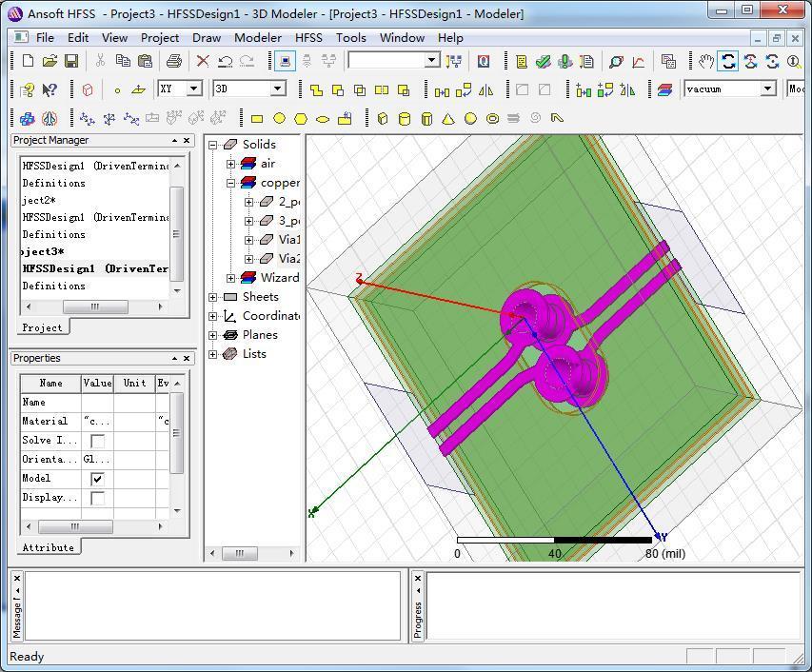Open the empty toolbar combo box
The image size is (812, 672).
(432, 60)
